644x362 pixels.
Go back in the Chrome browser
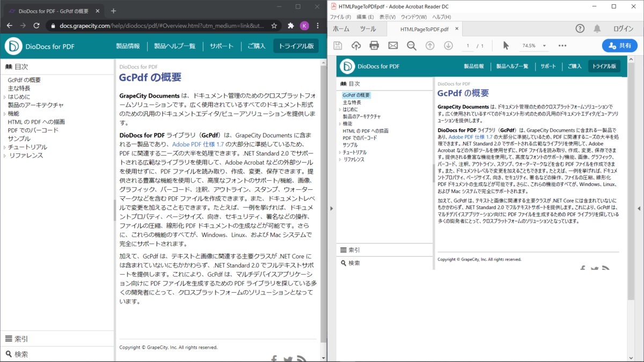click(x=9, y=25)
